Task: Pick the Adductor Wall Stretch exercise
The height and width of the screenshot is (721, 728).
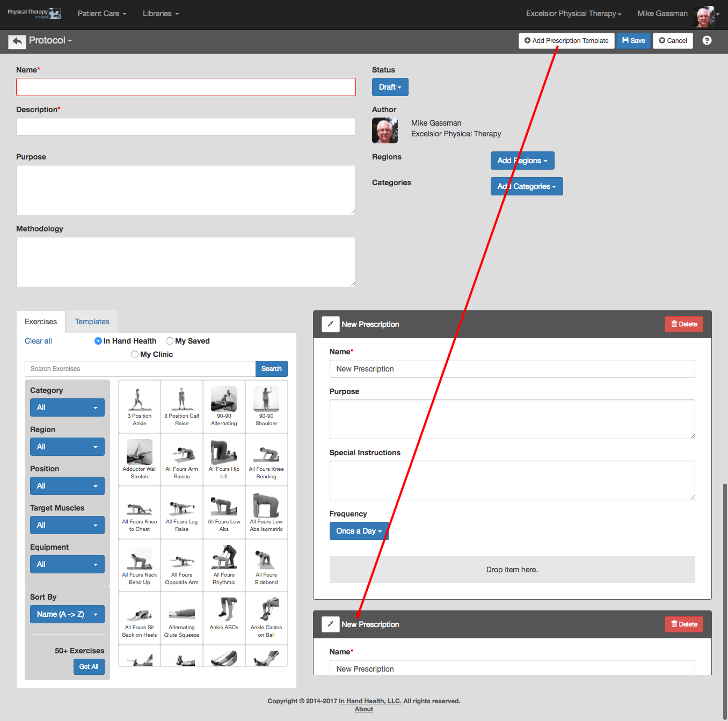Action: (140, 460)
